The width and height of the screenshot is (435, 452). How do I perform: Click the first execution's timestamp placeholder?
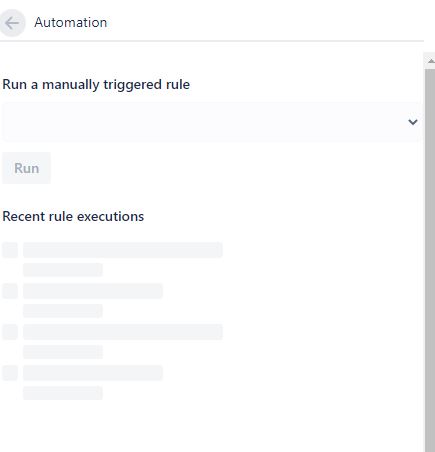(63, 270)
